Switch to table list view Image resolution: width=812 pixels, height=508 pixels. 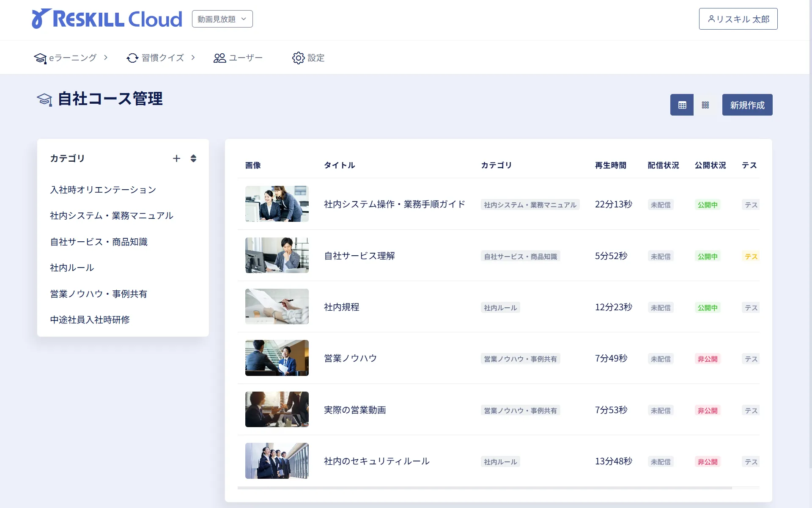tap(682, 105)
